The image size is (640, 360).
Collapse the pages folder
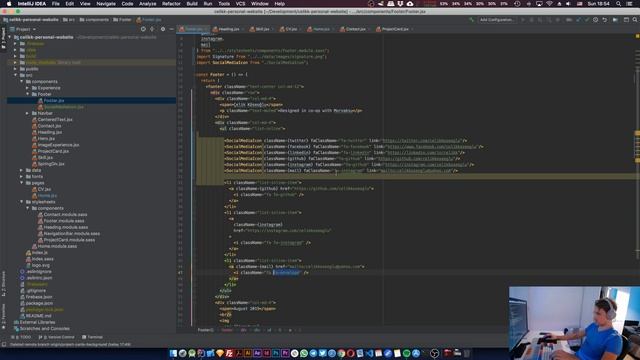22,183
